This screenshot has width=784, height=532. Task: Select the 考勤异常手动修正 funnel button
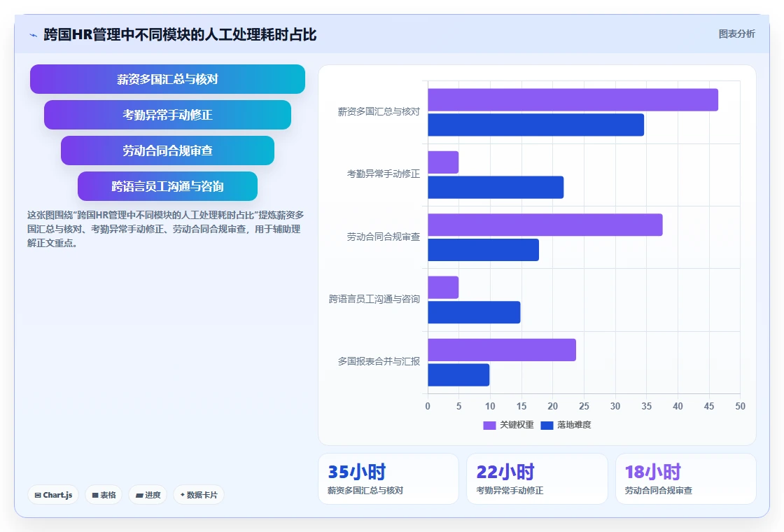[x=167, y=115]
